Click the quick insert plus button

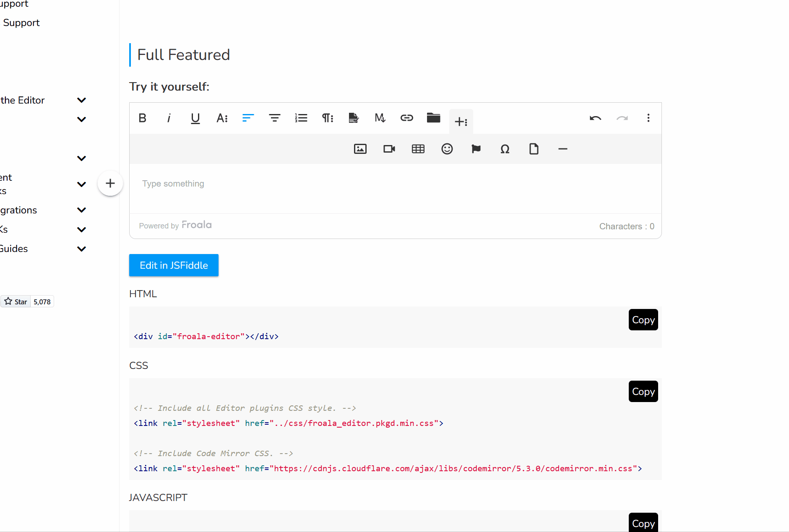pyautogui.click(x=110, y=183)
